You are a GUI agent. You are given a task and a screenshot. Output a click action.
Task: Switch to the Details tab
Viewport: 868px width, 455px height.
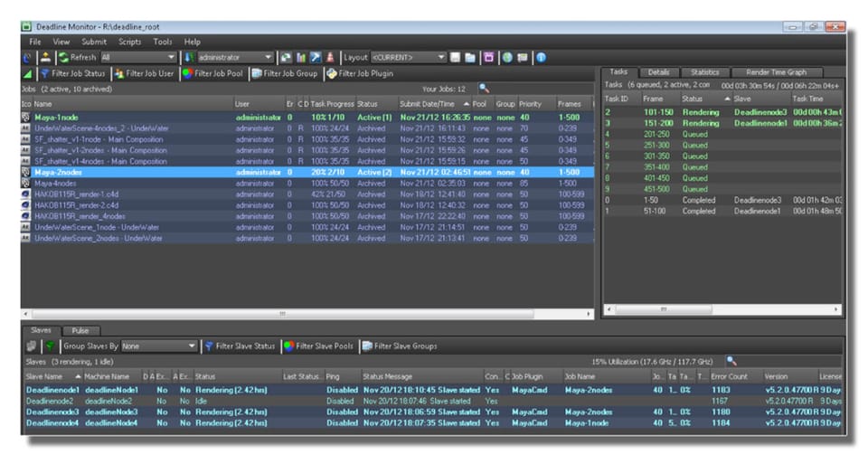[658, 72]
